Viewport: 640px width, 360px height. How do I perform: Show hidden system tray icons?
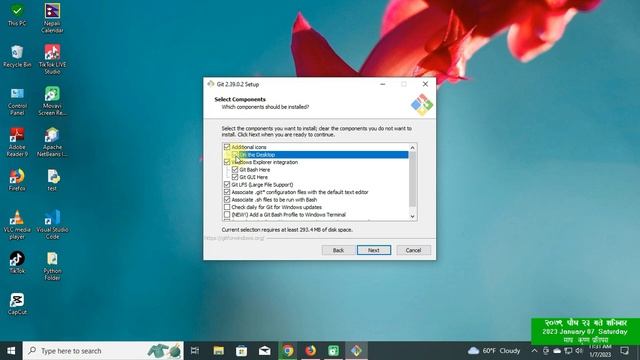pyautogui.click(x=534, y=351)
